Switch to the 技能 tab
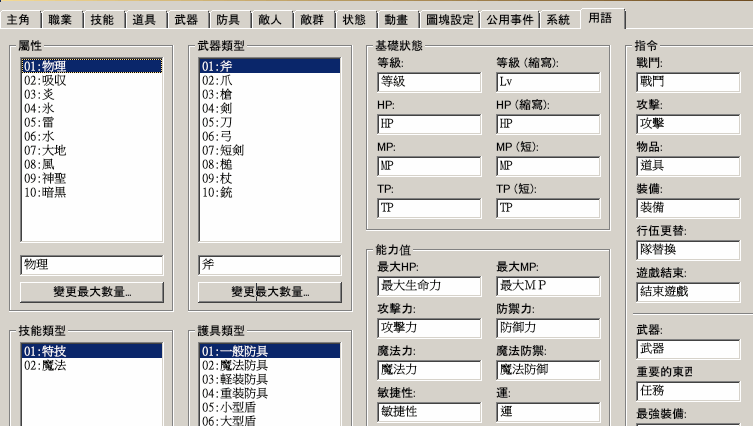This screenshot has width=753, height=426. click(x=102, y=20)
